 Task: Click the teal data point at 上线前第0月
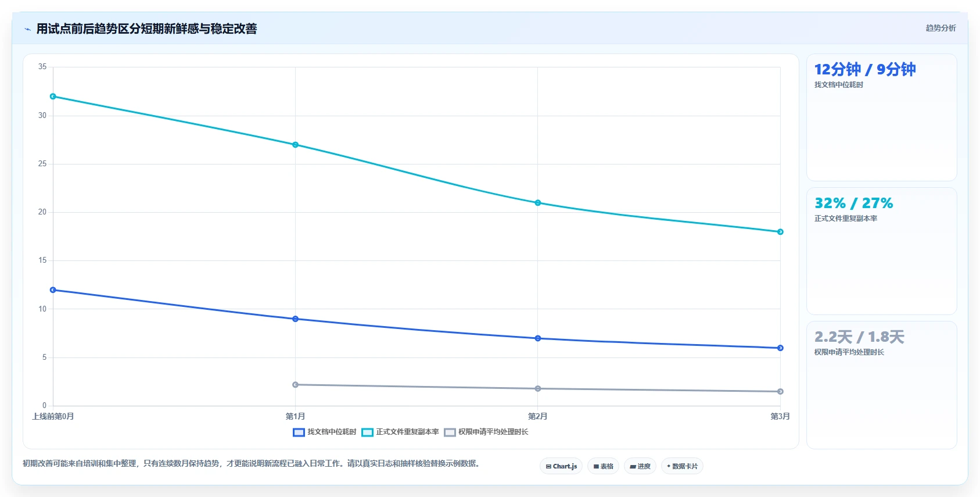(x=53, y=96)
